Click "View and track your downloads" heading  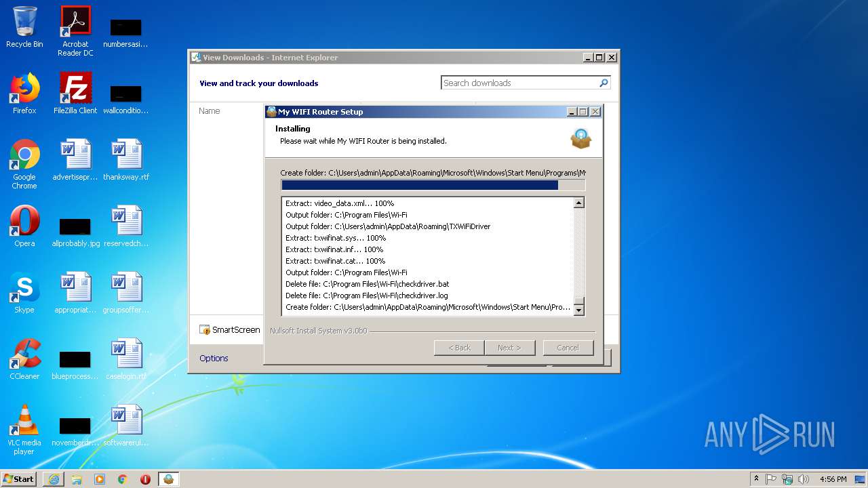coord(258,83)
